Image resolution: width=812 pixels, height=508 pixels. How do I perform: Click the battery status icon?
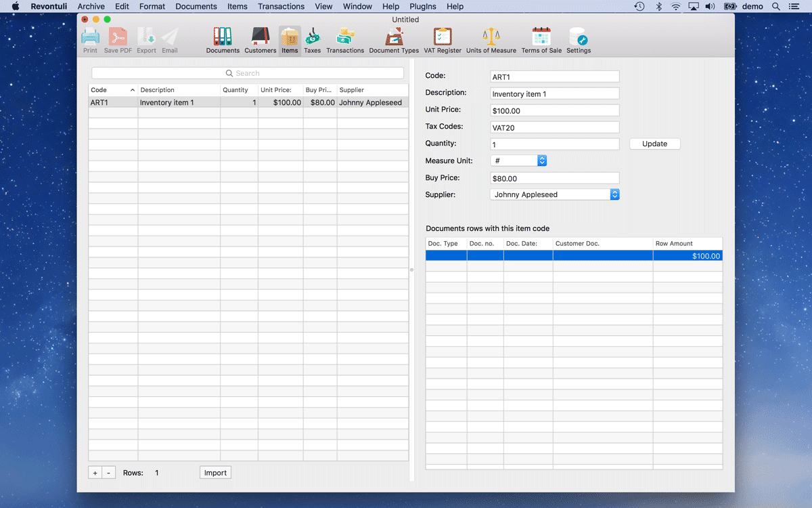point(730,6)
